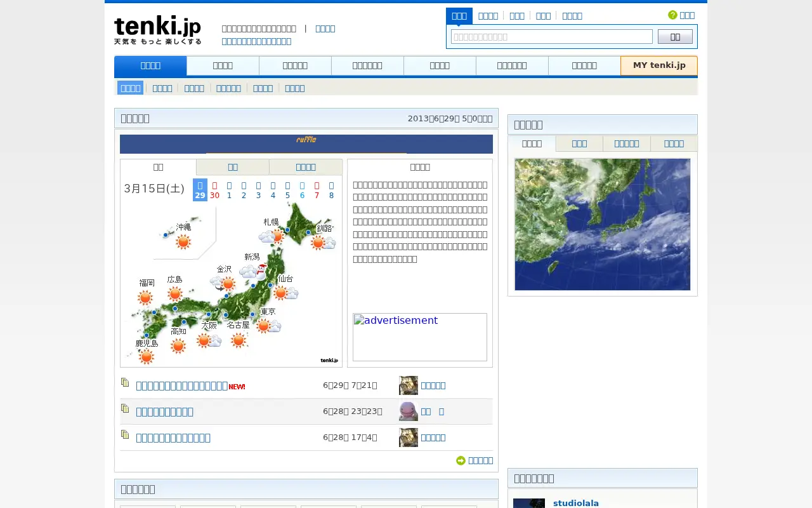Click the weather icon under 金沢
This screenshot has height=508, width=812.
point(223,283)
